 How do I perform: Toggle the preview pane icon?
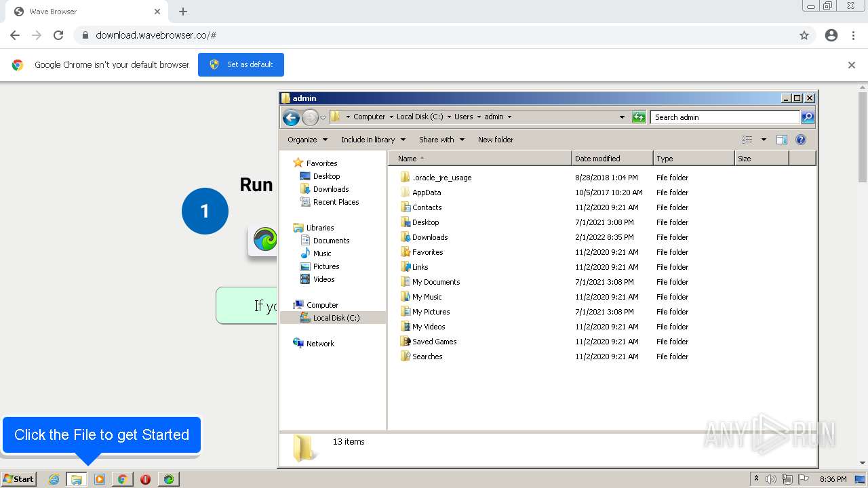click(x=782, y=140)
